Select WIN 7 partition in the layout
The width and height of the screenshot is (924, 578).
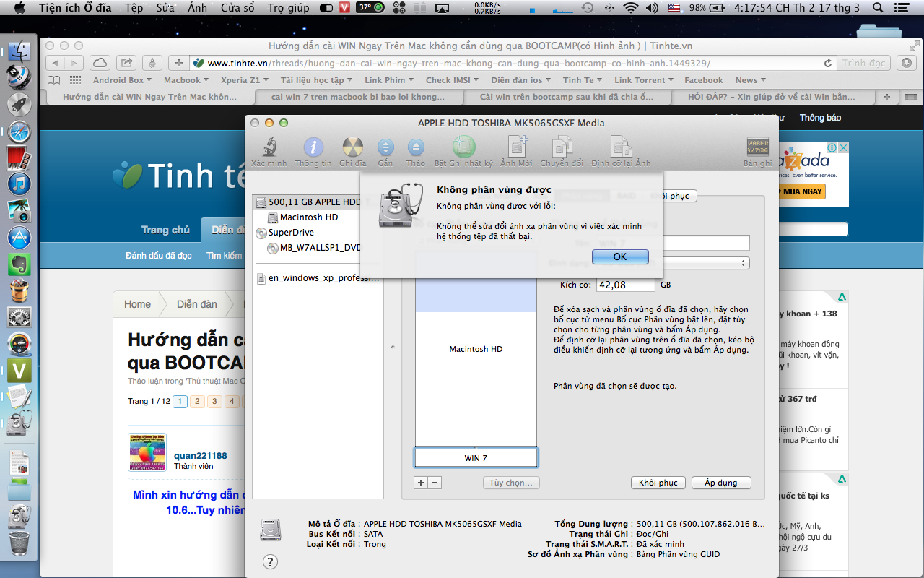click(x=476, y=458)
